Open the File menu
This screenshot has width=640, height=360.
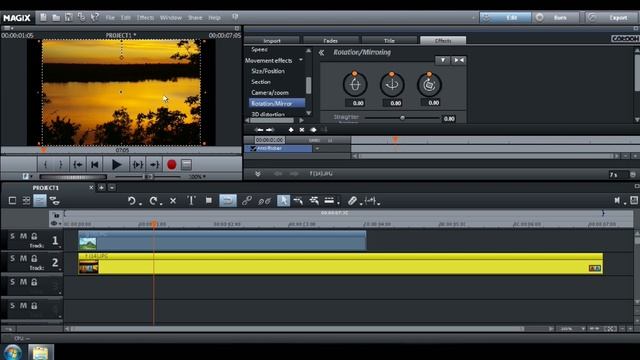pyautogui.click(x=110, y=18)
